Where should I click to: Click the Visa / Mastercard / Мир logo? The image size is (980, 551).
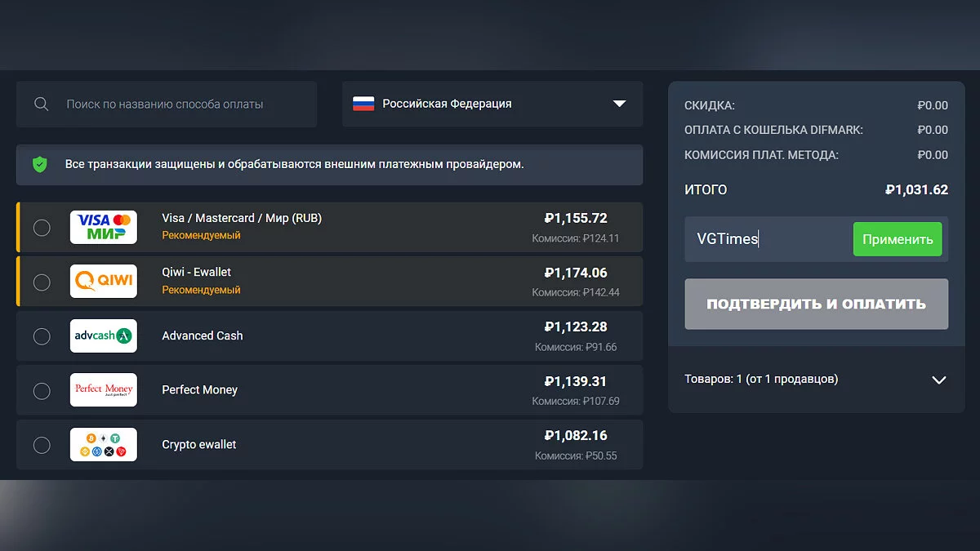tap(104, 227)
